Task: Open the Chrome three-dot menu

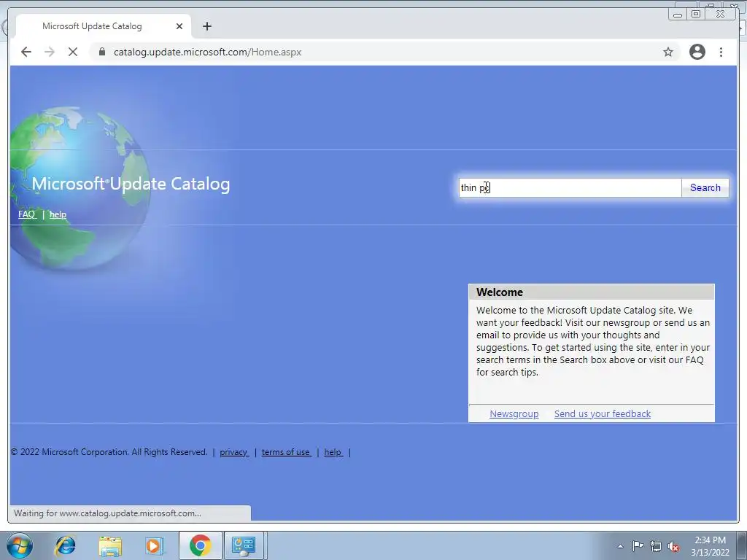Action: tap(721, 52)
